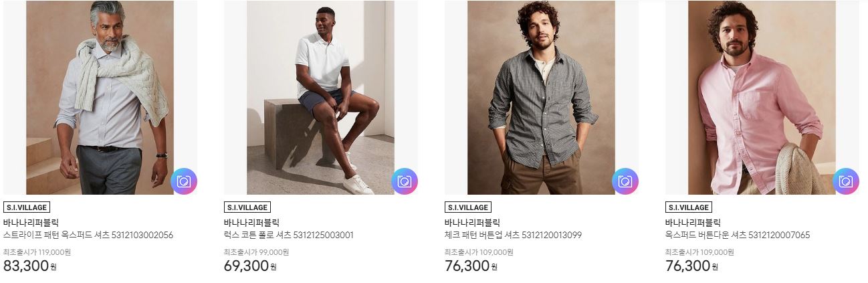The width and height of the screenshot is (868, 283).
Task: Open product title ending 5312103002056
Action: 88,235
